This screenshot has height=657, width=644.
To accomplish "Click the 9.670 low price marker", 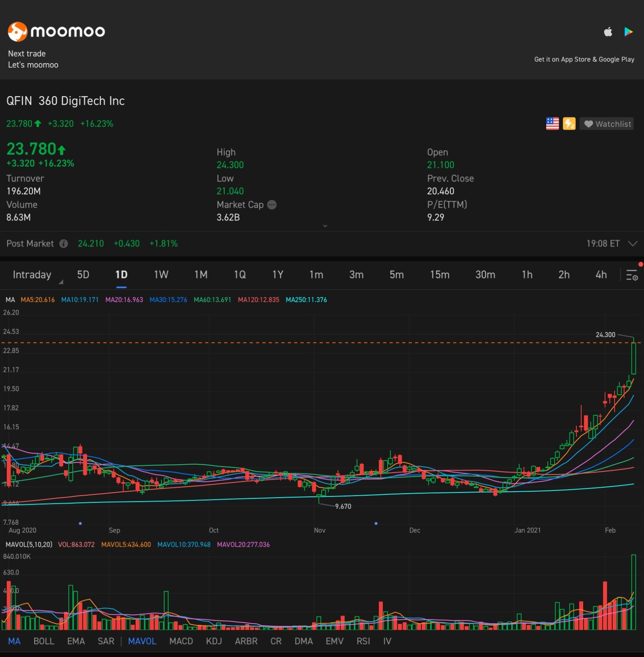I will tap(343, 507).
